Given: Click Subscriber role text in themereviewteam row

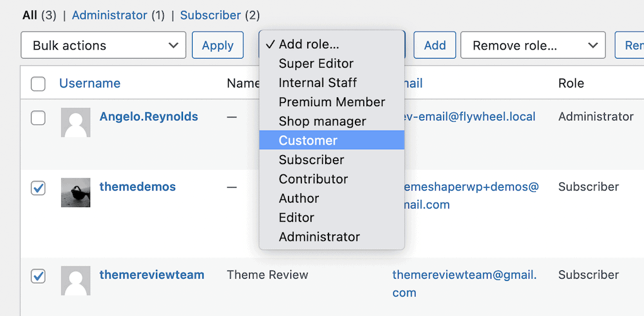Looking at the screenshot, I should pos(589,275).
